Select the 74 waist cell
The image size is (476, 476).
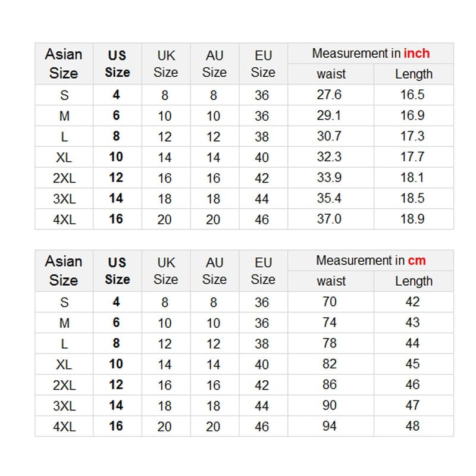330,322
